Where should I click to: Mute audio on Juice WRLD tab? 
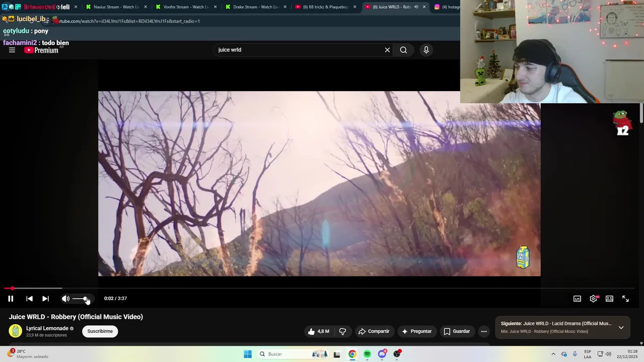(x=416, y=7)
